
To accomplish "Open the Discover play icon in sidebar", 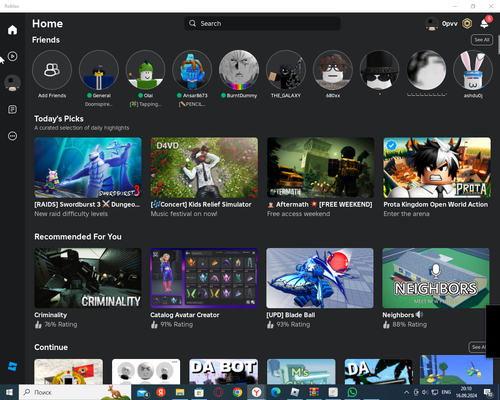I will point(12,56).
